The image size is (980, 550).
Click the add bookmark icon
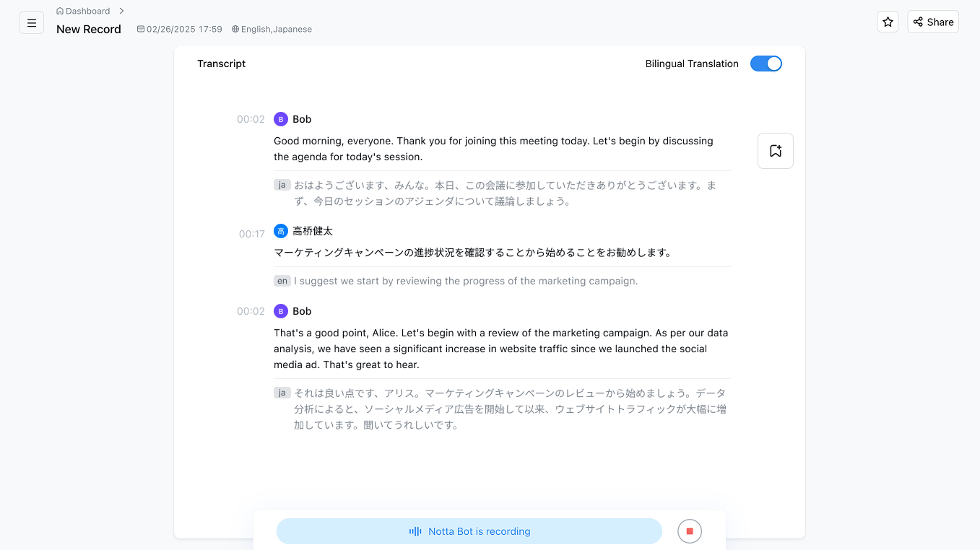tap(775, 151)
